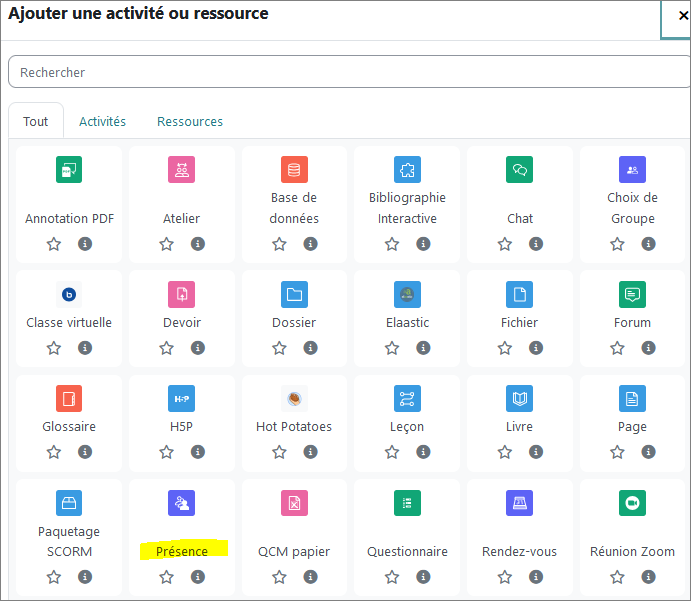Star the Livre resource
The height and width of the screenshot is (601, 691).
point(505,452)
